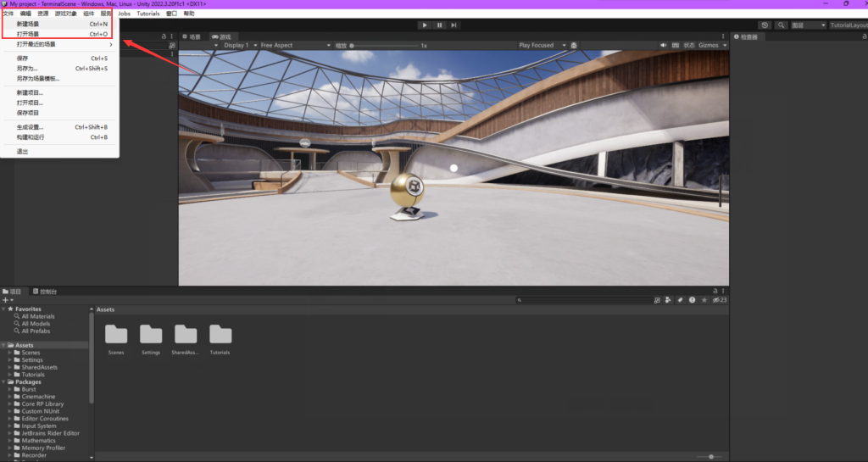The width and height of the screenshot is (868, 462).
Task: Toggle the Gizmos button in game view
Action: [709, 45]
